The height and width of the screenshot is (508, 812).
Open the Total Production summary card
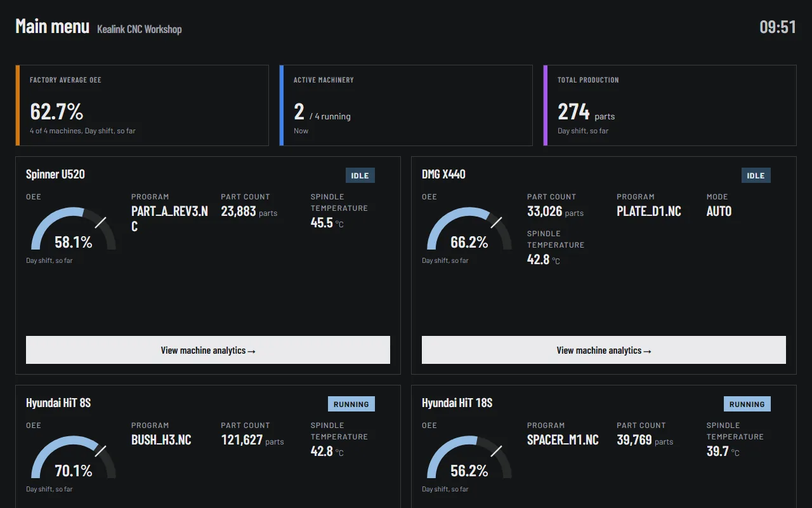tap(670, 105)
